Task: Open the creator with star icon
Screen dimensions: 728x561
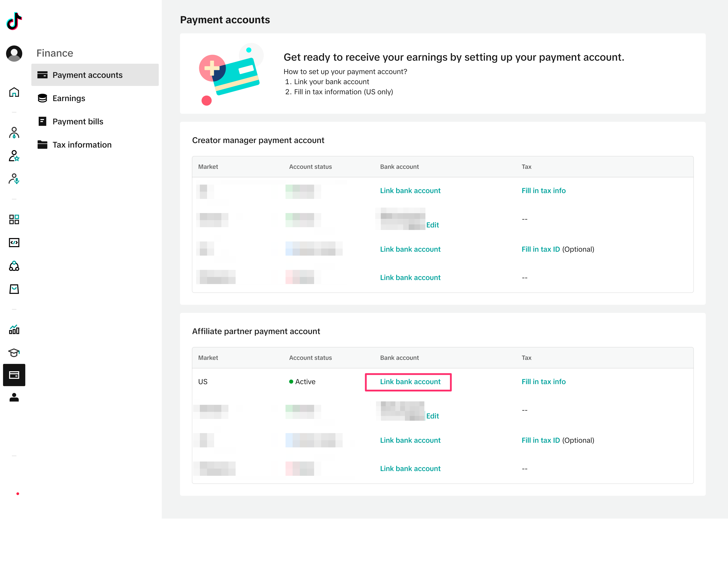Action: [x=14, y=156]
